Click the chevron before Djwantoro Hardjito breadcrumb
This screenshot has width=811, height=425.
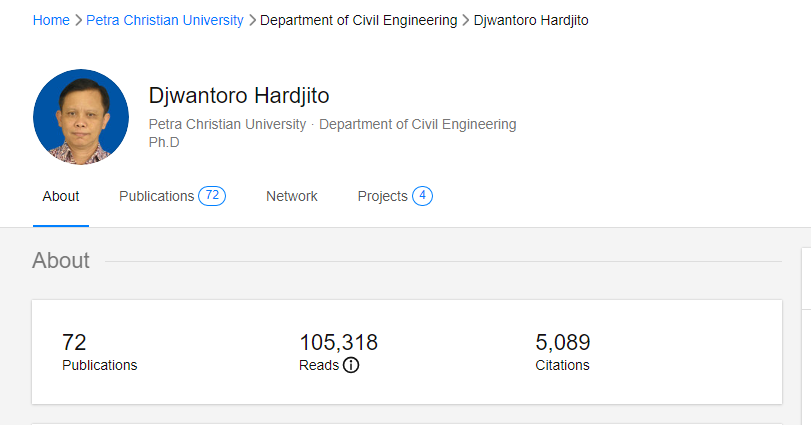(465, 20)
